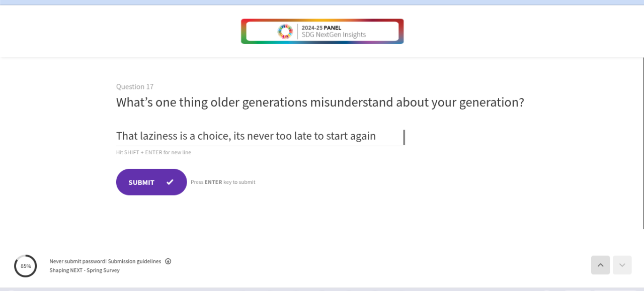Click the "Question 17" label

click(x=135, y=86)
